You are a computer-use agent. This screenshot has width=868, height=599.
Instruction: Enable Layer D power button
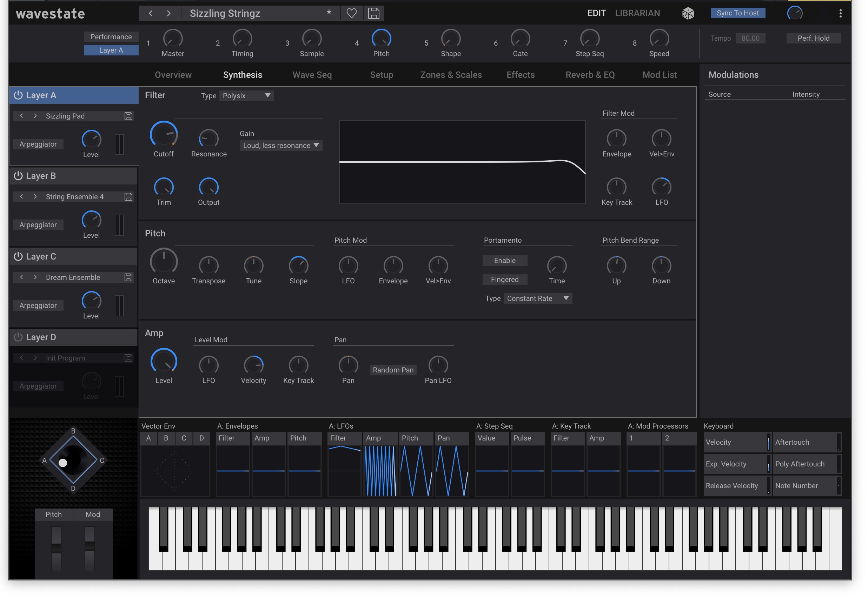18,337
